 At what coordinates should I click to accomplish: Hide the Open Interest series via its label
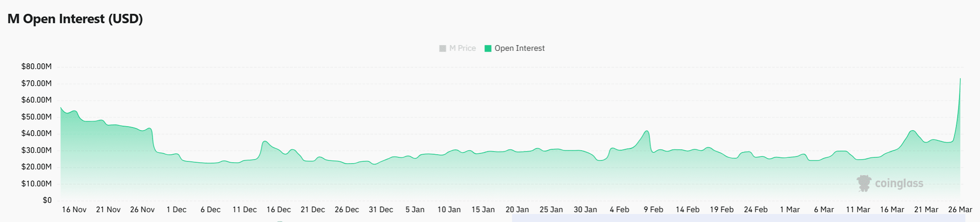coord(519,48)
